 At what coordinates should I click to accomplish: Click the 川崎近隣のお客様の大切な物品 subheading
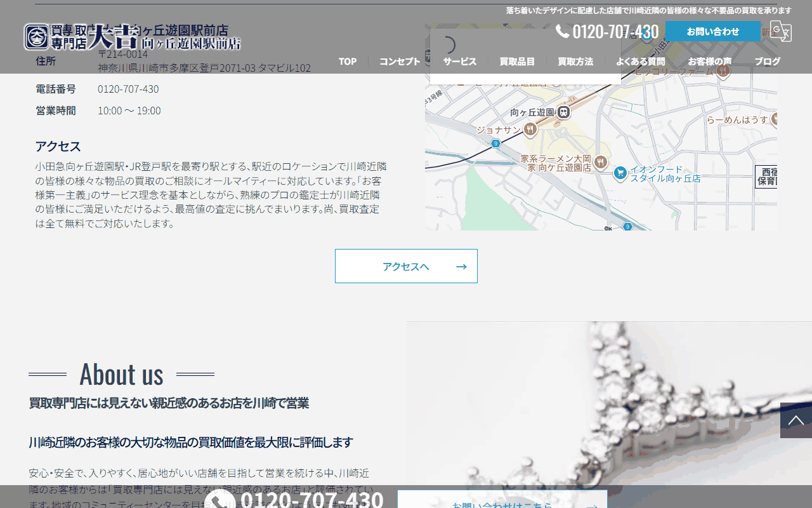click(191, 442)
